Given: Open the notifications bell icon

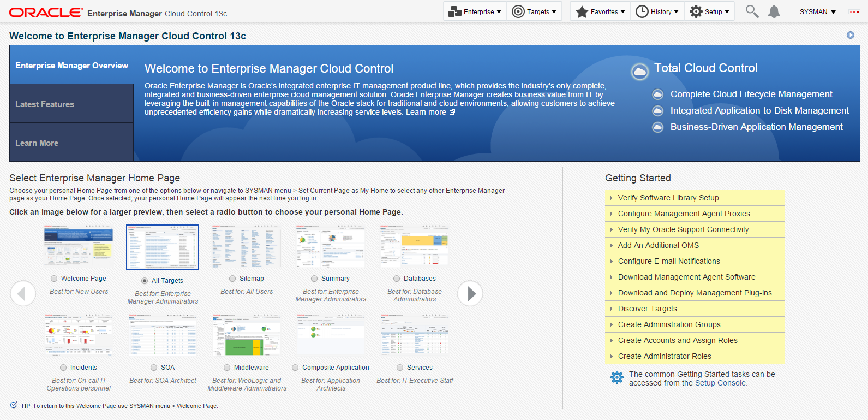Looking at the screenshot, I should 774,11.
